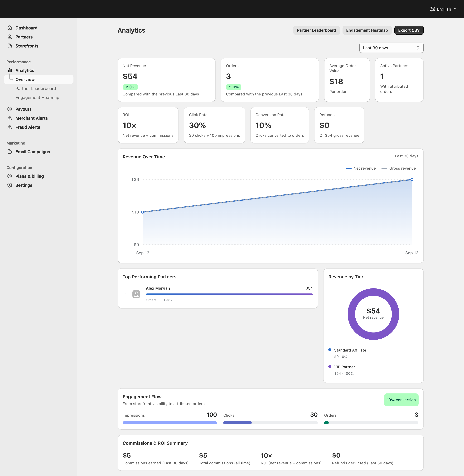Click the Sep 13 data point on chart

(412, 179)
